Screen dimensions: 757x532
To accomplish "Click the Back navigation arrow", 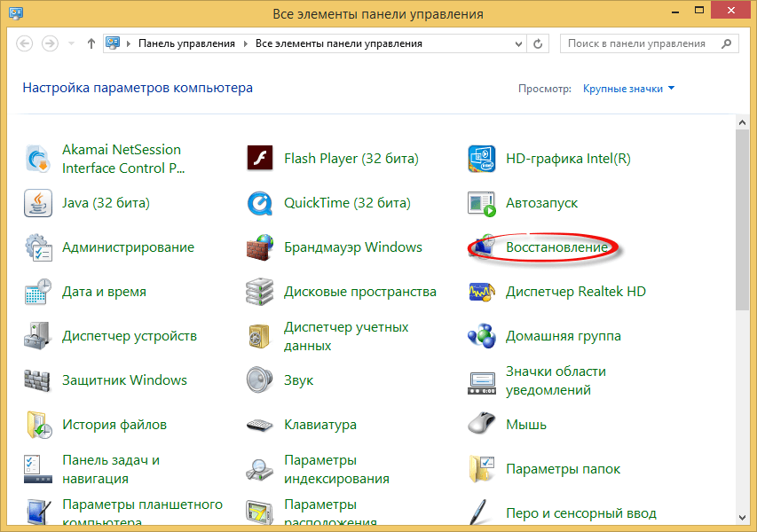I will click(25, 44).
